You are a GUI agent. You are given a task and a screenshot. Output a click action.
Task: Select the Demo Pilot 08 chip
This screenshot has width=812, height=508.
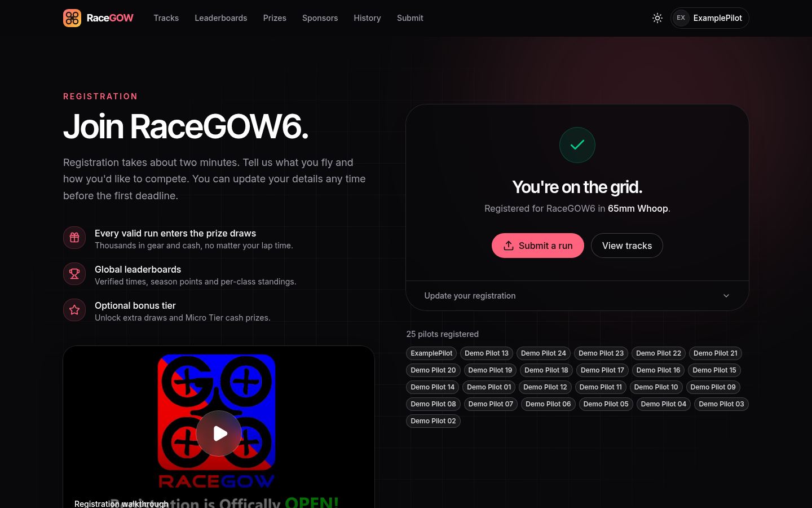(x=433, y=404)
